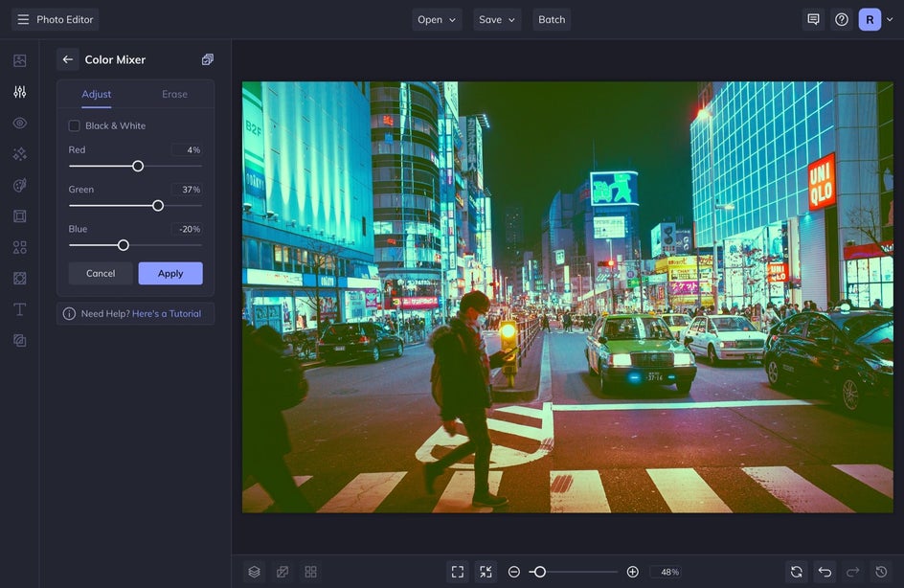
Task: Expand the Open dropdown
Action: pyautogui.click(x=437, y=19)
